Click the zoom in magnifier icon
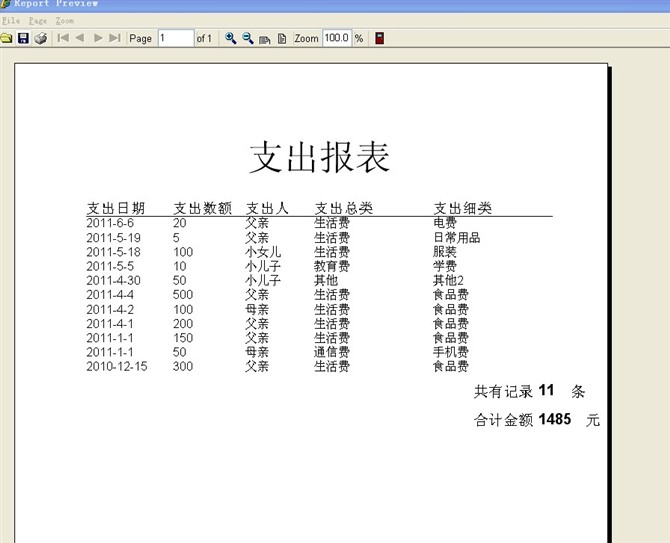 tap(231, 38)
